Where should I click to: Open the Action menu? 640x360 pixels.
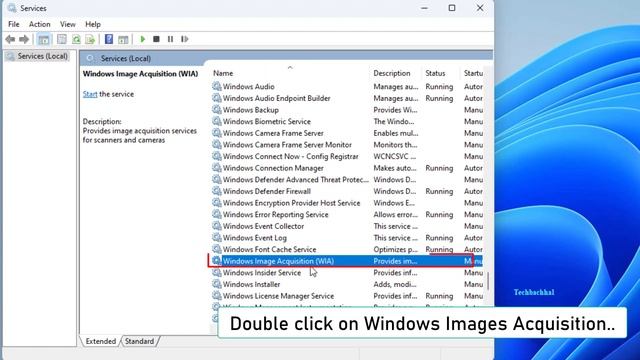[x=40, y=24]
